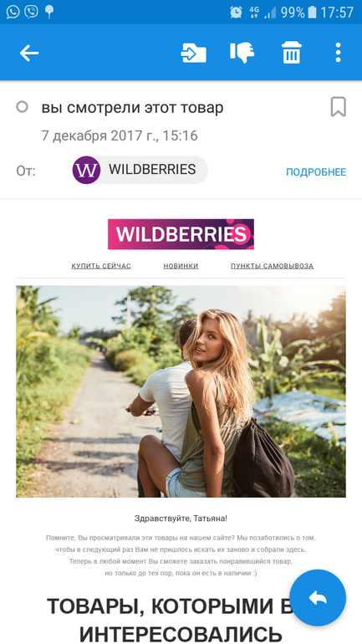Tap the email subject line text

pyautogui.click(x=133, y=108)
